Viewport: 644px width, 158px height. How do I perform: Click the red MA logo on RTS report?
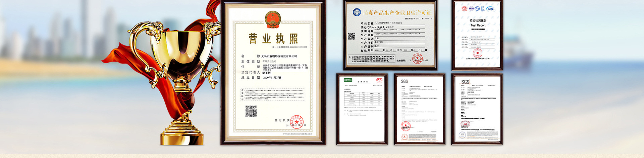pos(379,80)
